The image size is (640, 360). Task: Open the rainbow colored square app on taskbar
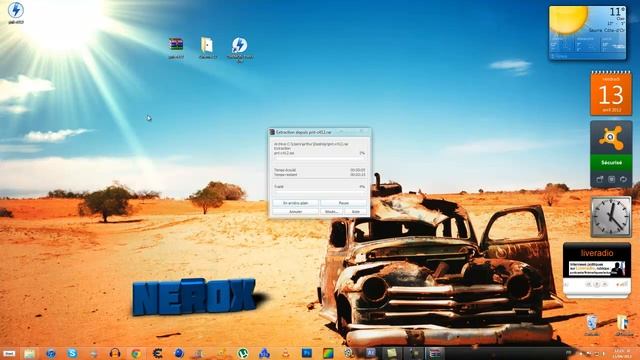(x=328, y=353)
